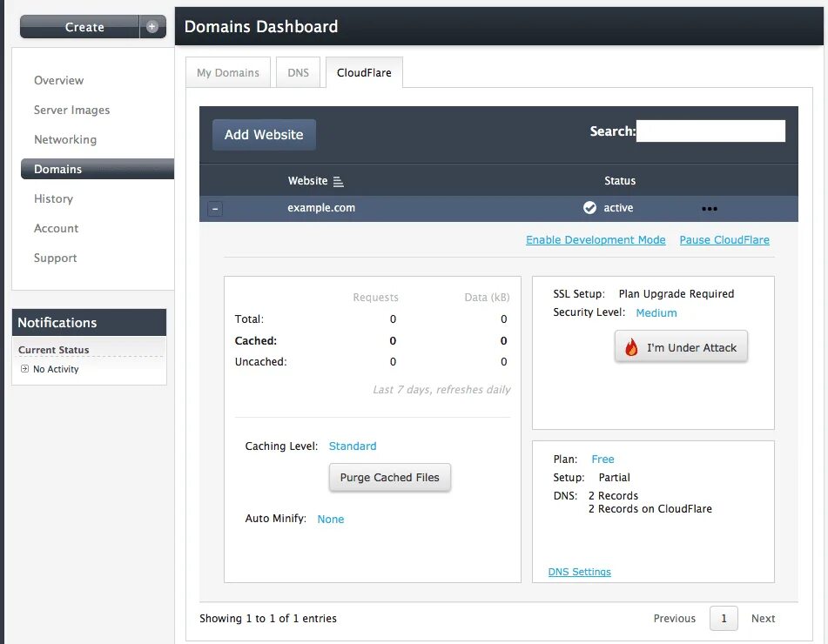Click the Plan Upgrade Required text
The width and height of the screenshot is (828, 644).
click(676, 293)
